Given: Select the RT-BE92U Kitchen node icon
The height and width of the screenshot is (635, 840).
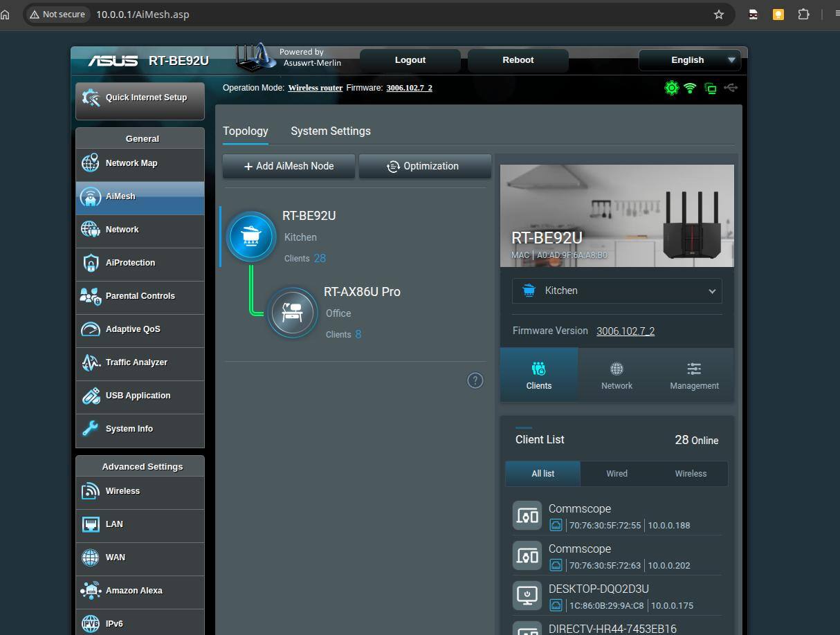Looking at the screenshot, I should (251, 237).
